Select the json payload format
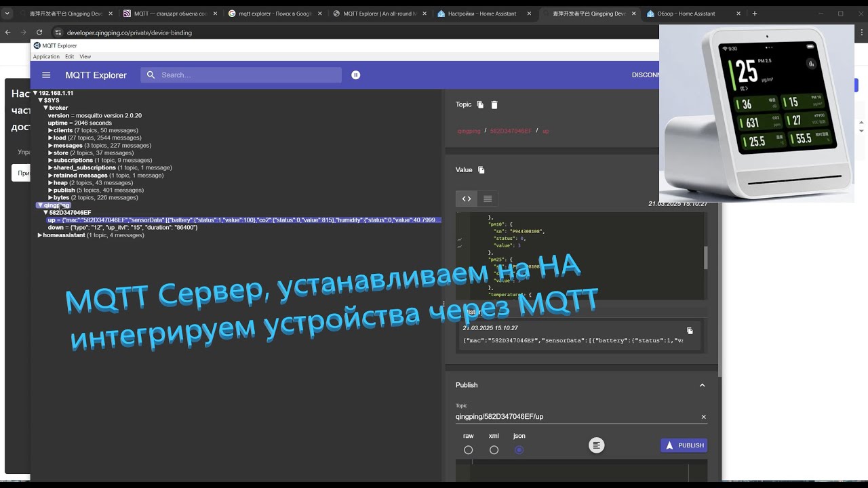Screen dimensions: 868x488 tap(519, 450)
